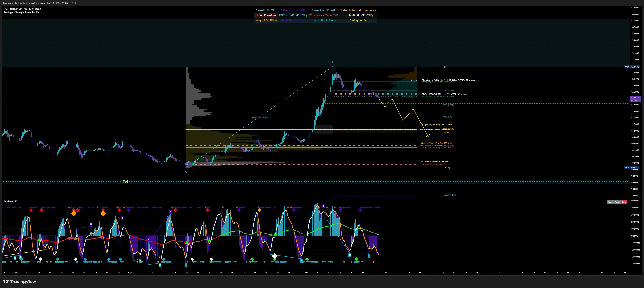Click the 'Market State' label

tap(614, 202)
